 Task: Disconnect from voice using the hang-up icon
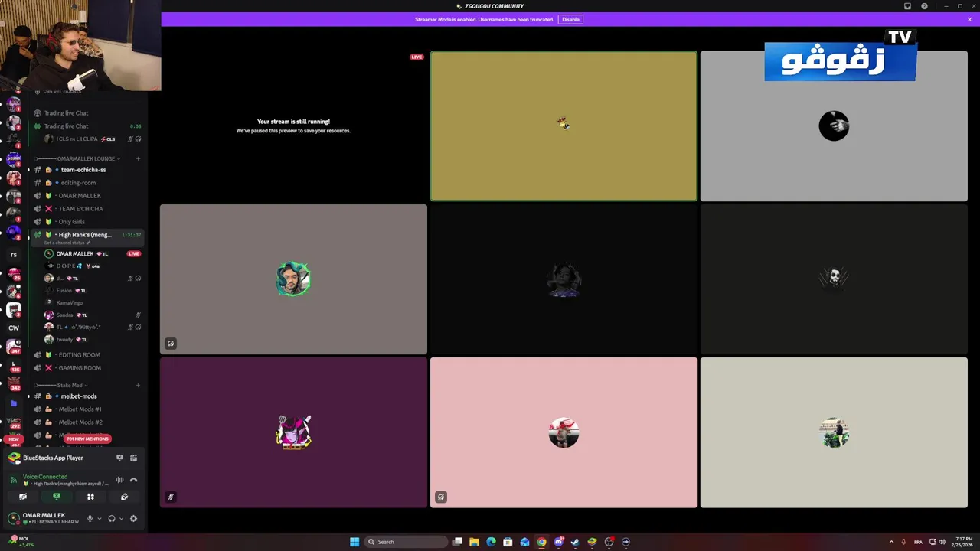click(133, 481)
